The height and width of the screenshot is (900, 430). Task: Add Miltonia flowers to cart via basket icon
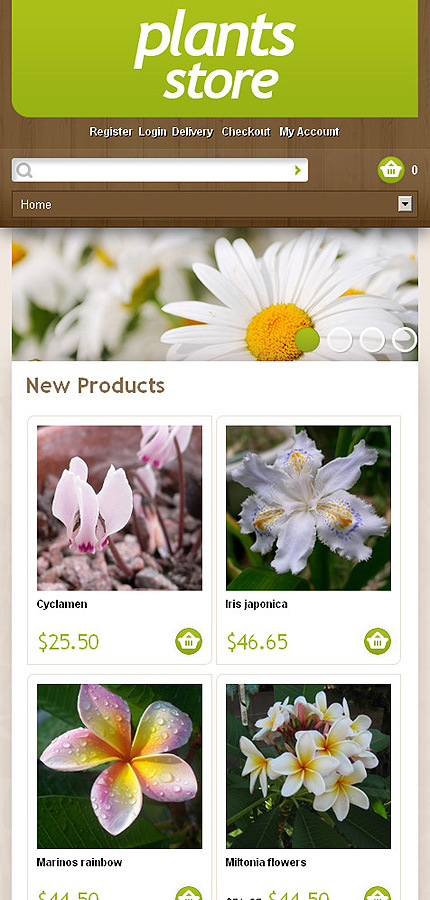tap(378, 894)
